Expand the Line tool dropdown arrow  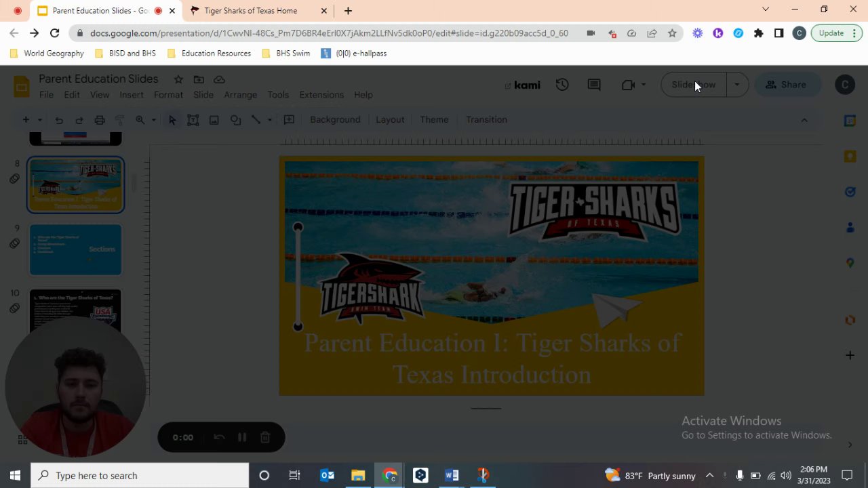(269, 120)
